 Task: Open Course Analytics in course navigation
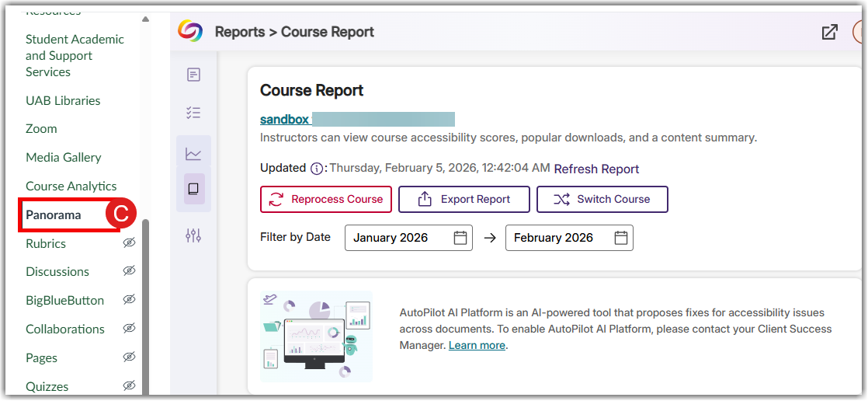pyautogui.click(x=71, y=187)
